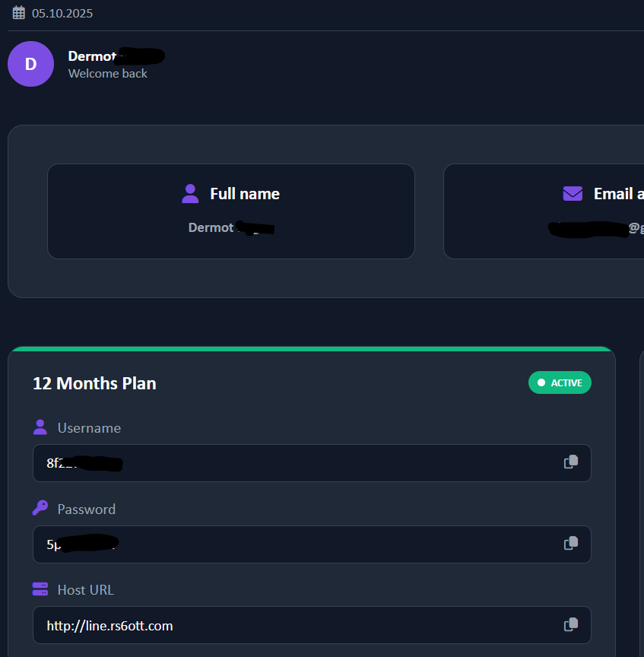
Task: Click the "Welcome back" text
Action: click(108, 74)
